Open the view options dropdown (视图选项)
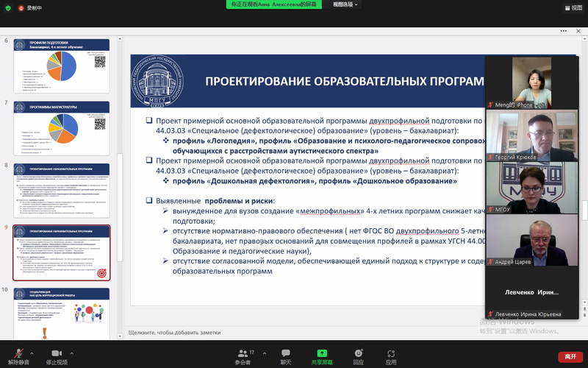This screenshot has height=368, width=588. (x=345, y=4)
